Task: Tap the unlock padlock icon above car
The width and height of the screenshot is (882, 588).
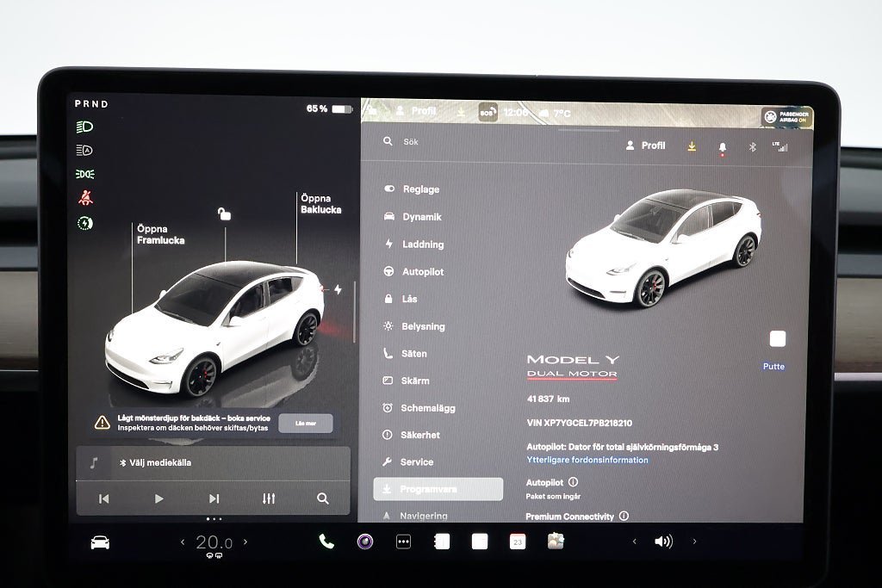Action: [x=224, y=214]
